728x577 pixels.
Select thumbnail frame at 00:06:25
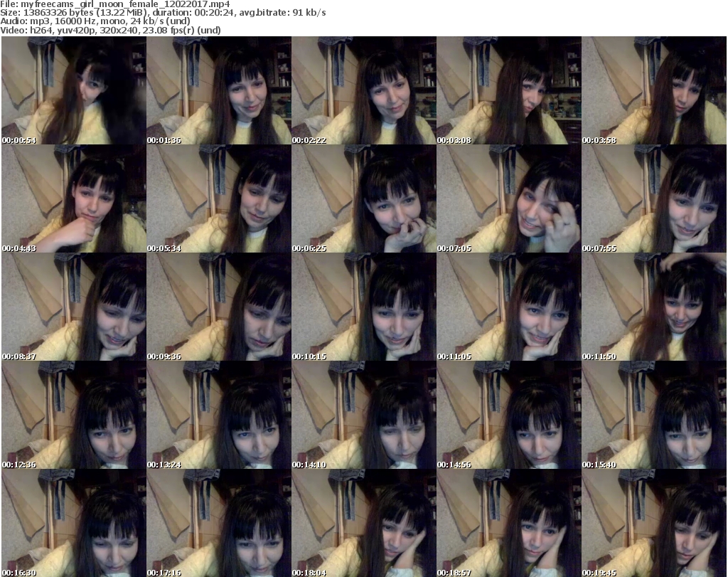coord(363,198)
